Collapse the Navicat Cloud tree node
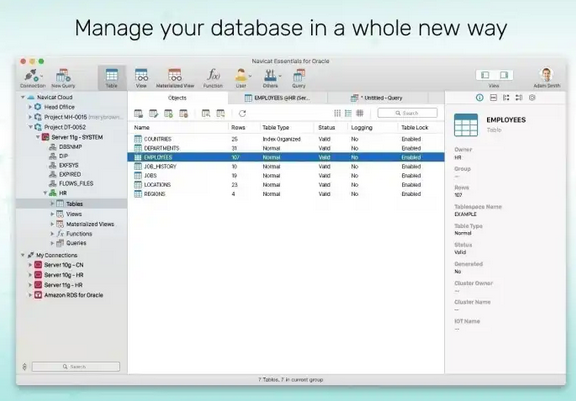The image size is (576, 401). click(x=23, y=97)
